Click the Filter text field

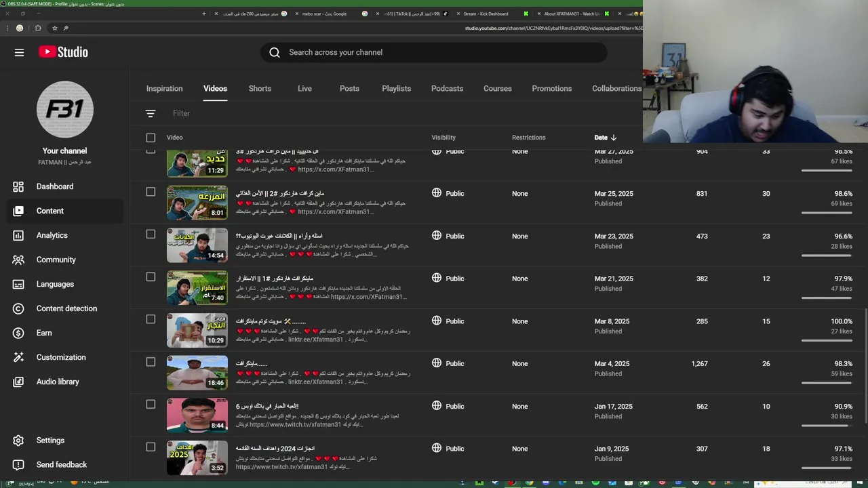[x=182, y=113]
